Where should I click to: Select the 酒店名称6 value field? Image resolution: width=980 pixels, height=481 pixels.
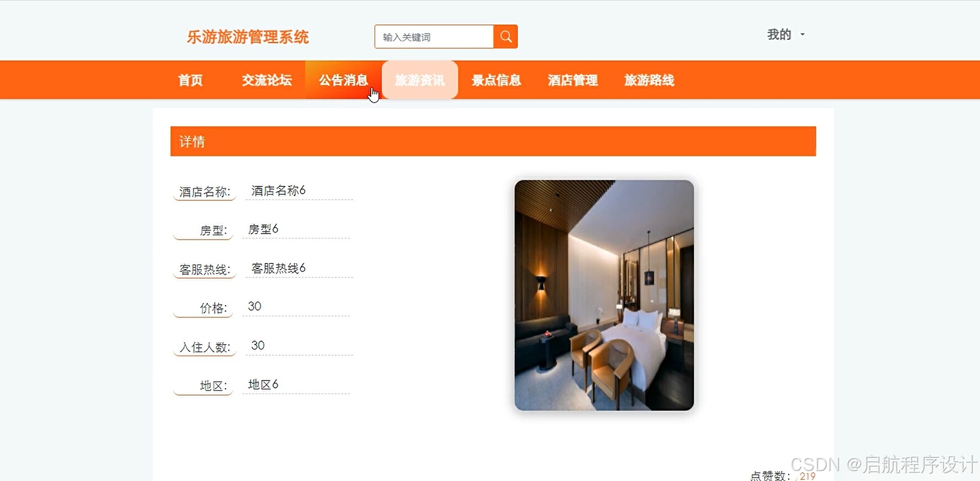pos(299,191)
